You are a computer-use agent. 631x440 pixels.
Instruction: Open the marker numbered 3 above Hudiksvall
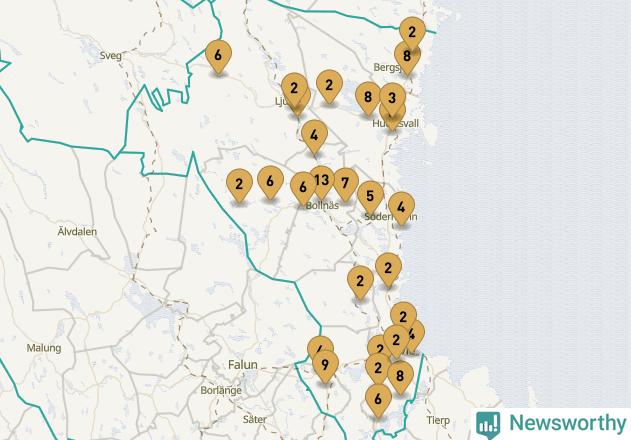tap(392, 97)
